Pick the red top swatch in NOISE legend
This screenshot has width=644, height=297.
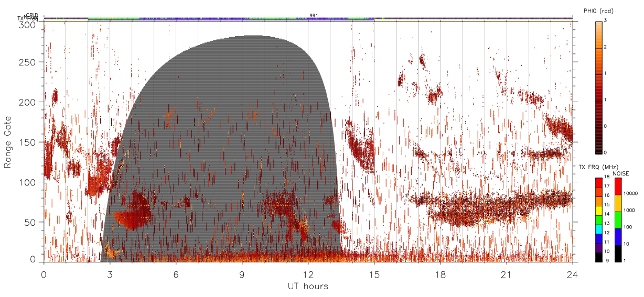(617, 186)
